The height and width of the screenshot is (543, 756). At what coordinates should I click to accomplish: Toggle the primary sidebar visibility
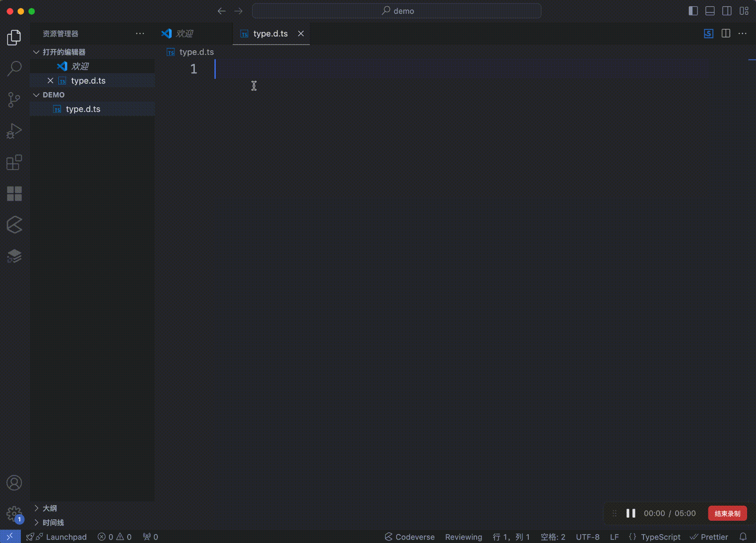693,11
